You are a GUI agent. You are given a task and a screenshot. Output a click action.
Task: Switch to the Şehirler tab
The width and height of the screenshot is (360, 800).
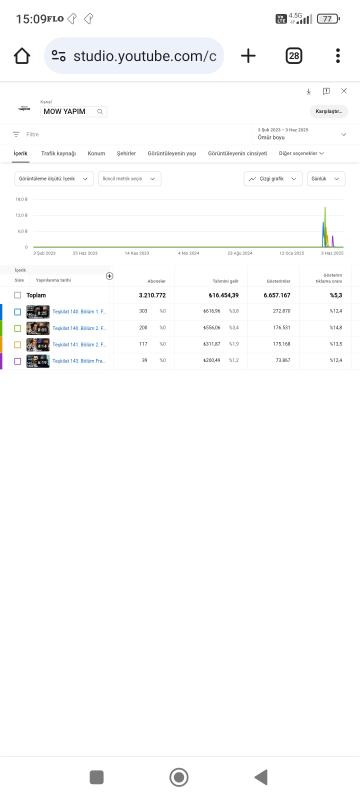pyautogui.click(x=126, y=153)
